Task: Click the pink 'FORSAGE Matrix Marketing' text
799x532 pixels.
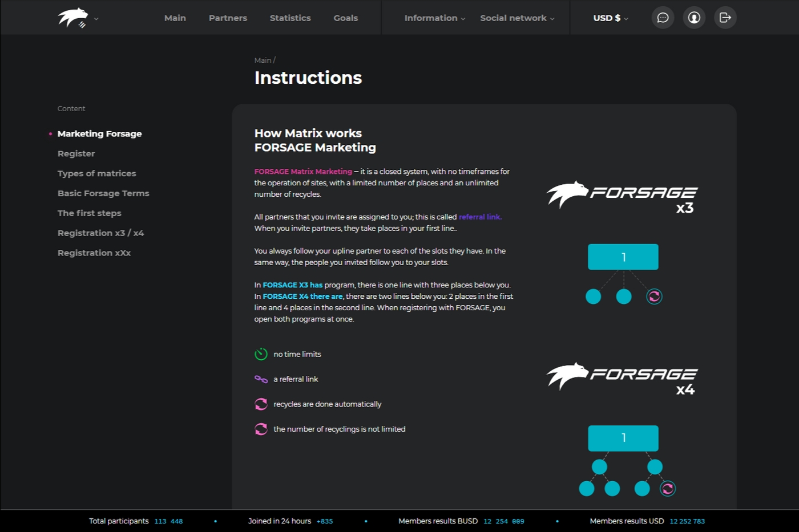Action: (303, 172)
